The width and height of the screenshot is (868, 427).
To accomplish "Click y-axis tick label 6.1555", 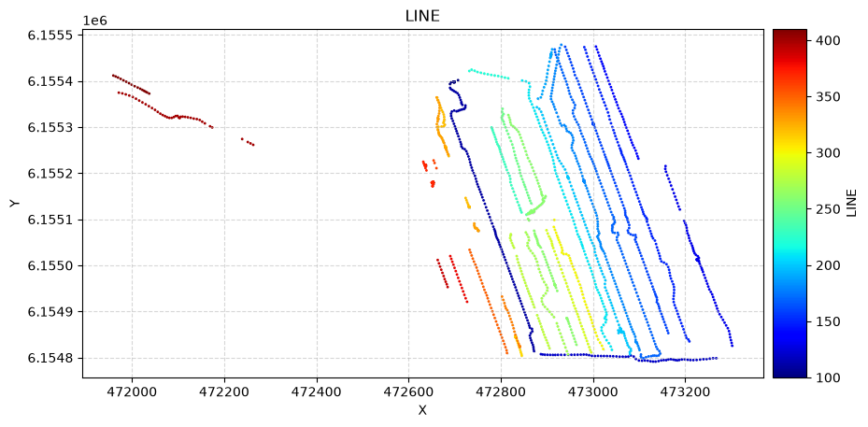I will (50, 36).
